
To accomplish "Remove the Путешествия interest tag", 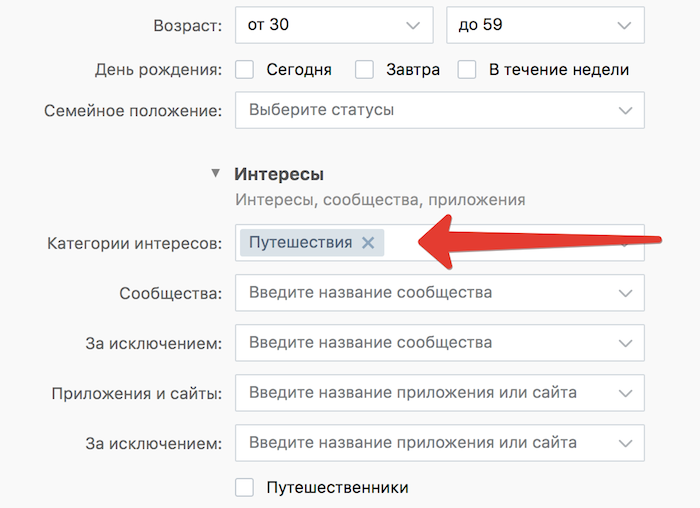I will pos(368,243).
